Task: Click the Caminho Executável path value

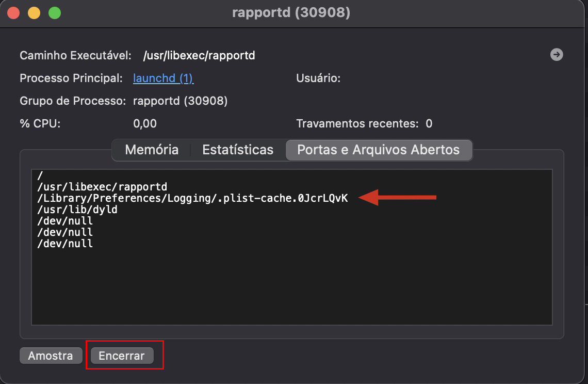Action: [199, 55]
